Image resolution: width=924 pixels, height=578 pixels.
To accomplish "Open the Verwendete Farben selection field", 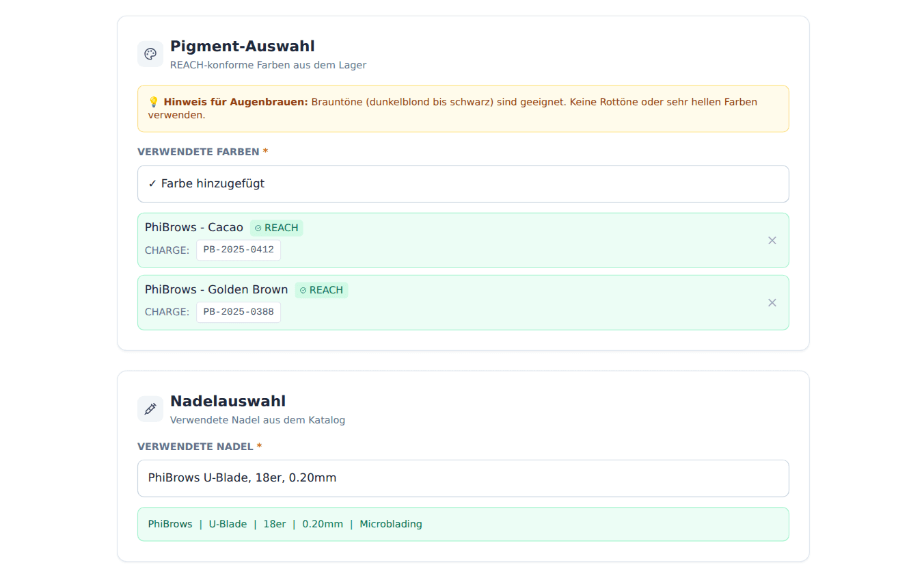I will pyautogui.click(x=463, y=184).
